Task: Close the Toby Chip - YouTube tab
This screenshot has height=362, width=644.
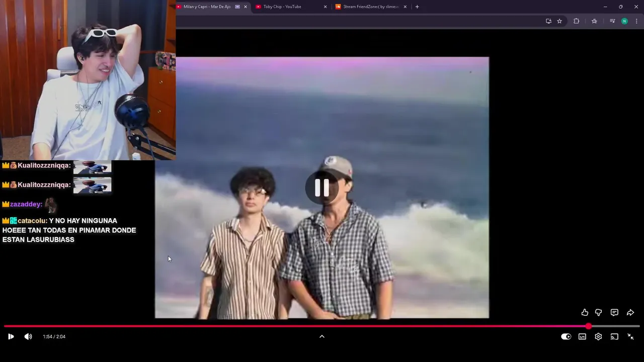Action: pyautogui.click(x=325, y=7)
